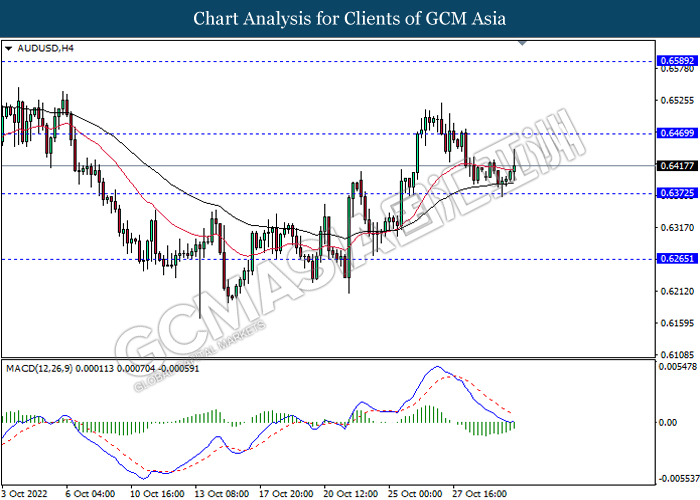Click the 0.61595 price axis value
The image size is (700, 500).
coord(677,323)
